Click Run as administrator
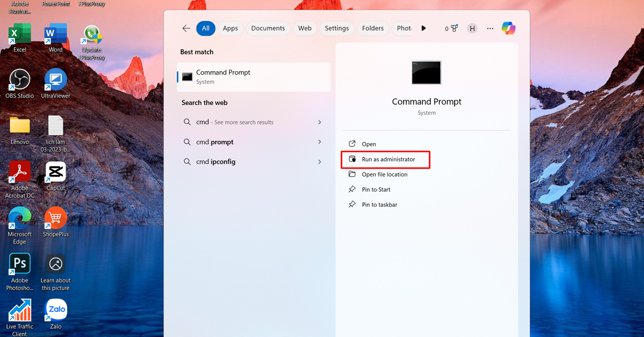 [x=388, y=159]
